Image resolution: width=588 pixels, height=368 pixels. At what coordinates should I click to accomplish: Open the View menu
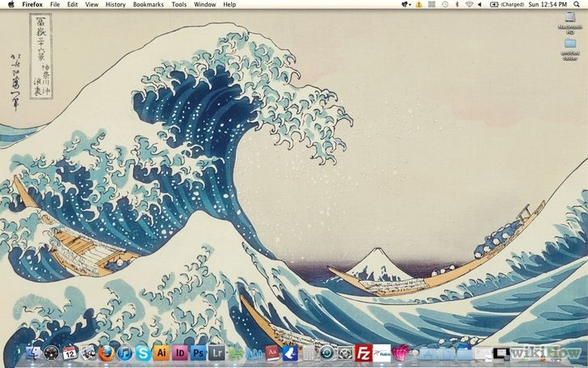point(91,5)
